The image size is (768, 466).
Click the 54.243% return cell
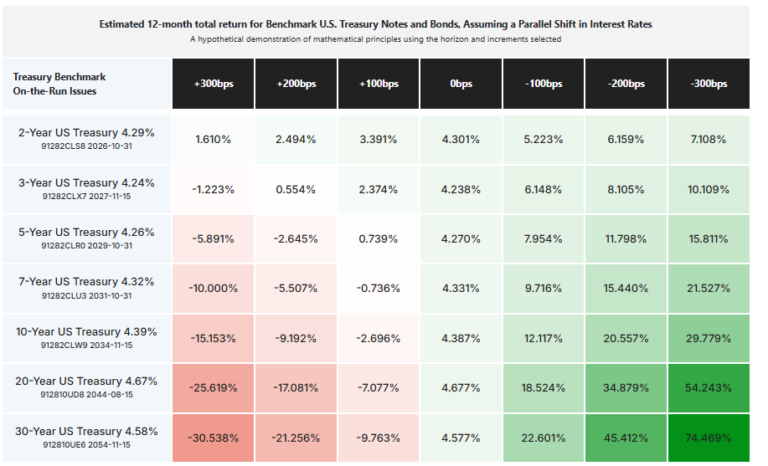[708, 387]
